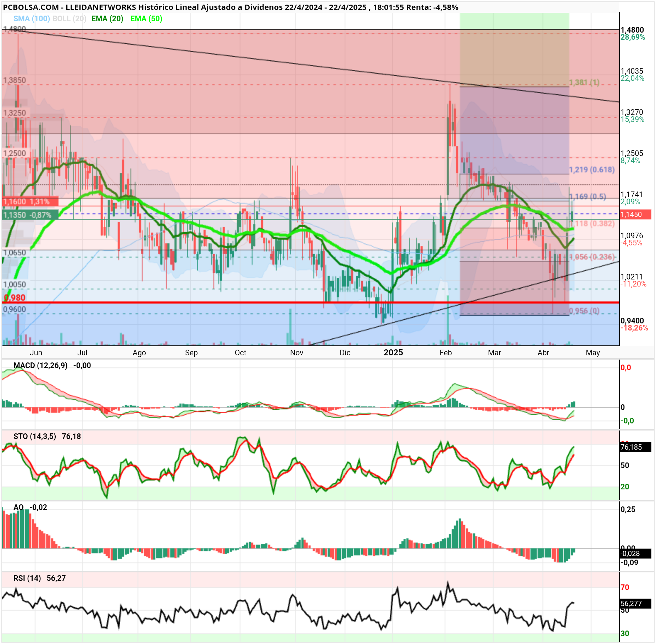The image size is (656, 644).
Task: Click the red 0,0 MACD axis label
Action: 626,368
